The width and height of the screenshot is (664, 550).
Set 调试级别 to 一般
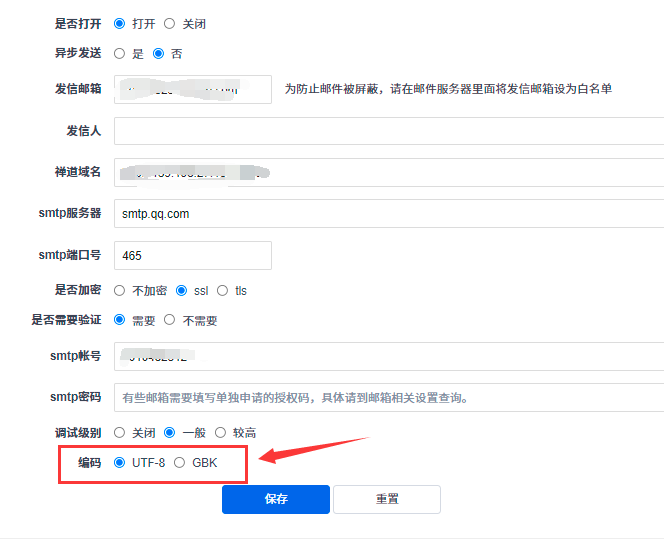coord(169,433)
